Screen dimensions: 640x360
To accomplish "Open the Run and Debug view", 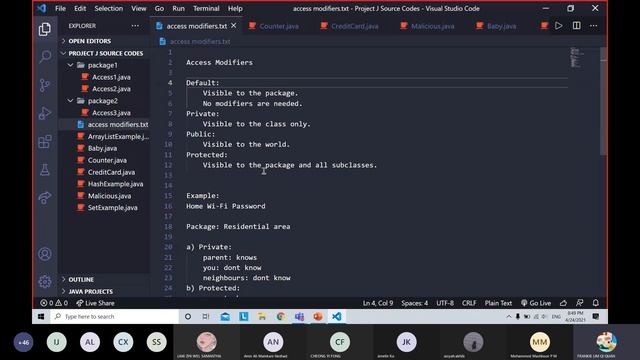I will pyautogui.click(x=45, y=113).
